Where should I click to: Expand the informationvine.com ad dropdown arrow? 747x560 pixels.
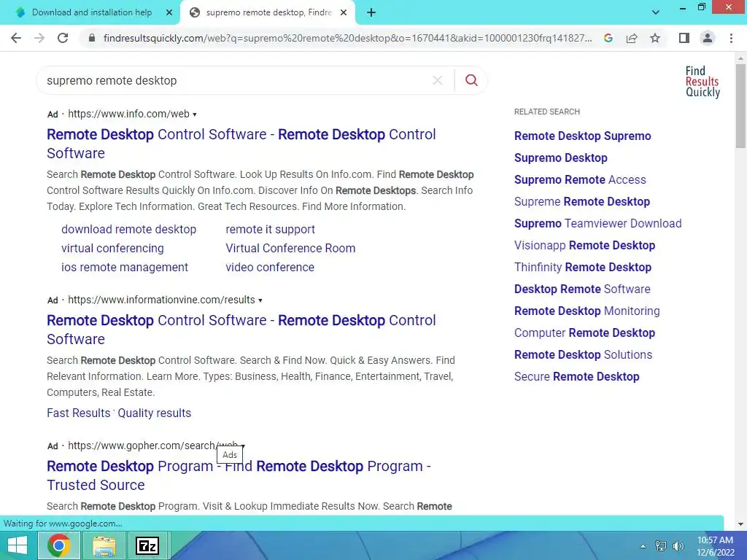pyautogui.click(x=260, y=300)
